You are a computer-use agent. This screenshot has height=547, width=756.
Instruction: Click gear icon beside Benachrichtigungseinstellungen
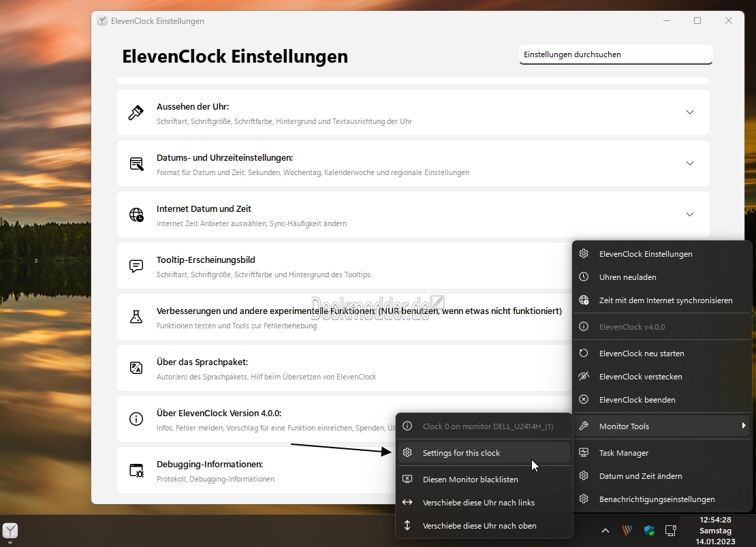(x=584, y=499)
